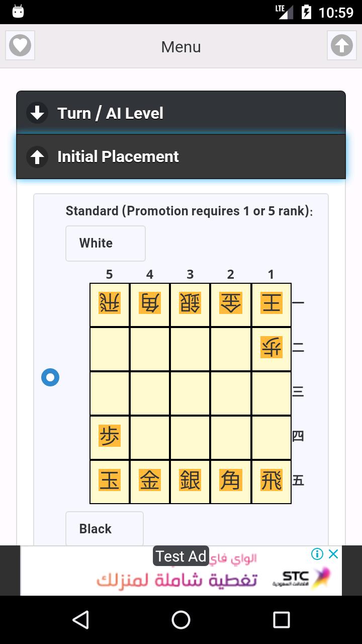Select the radio button beside the board
362x644 pixels.
(49, 377)
